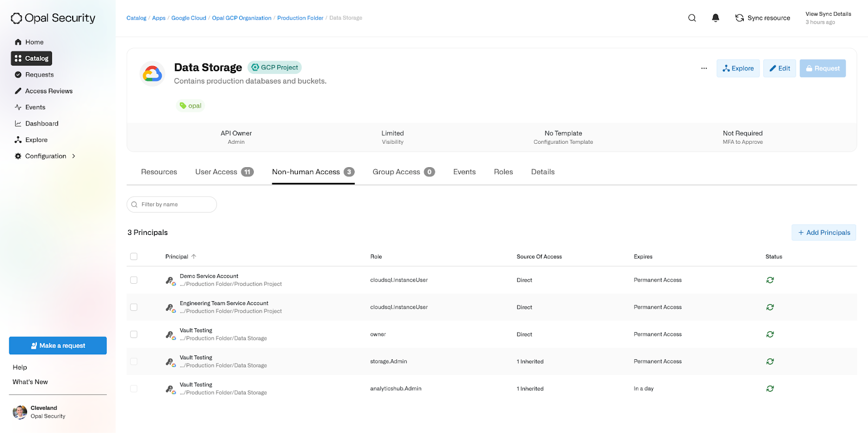
Task: Click the Filter by name field
Action: coord(171,205)
